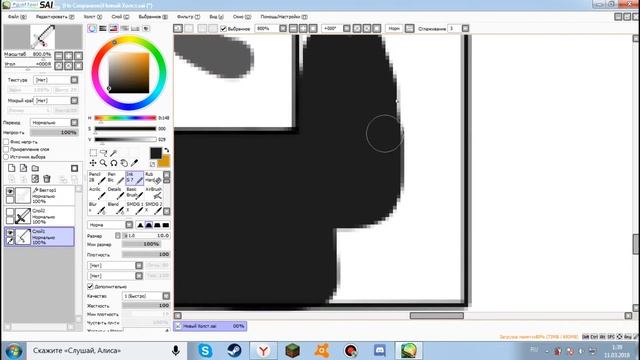
Task: Select the Basic Brush tool
Action: pyautogui.click(x=134, y=193)
